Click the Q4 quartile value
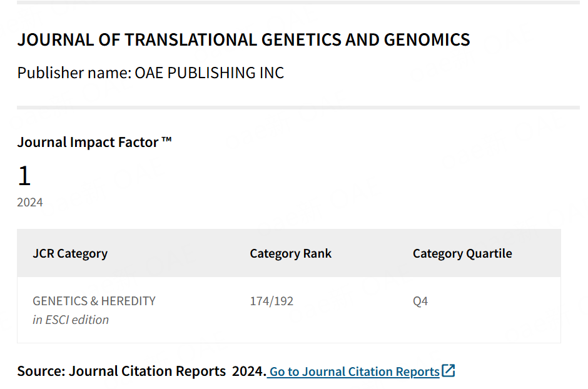 point(420,301)
